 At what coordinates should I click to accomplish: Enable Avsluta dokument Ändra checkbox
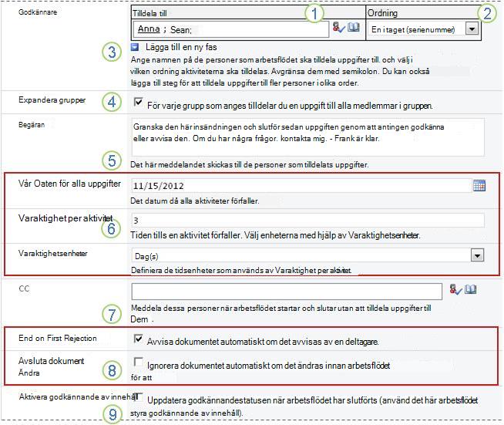138,363
